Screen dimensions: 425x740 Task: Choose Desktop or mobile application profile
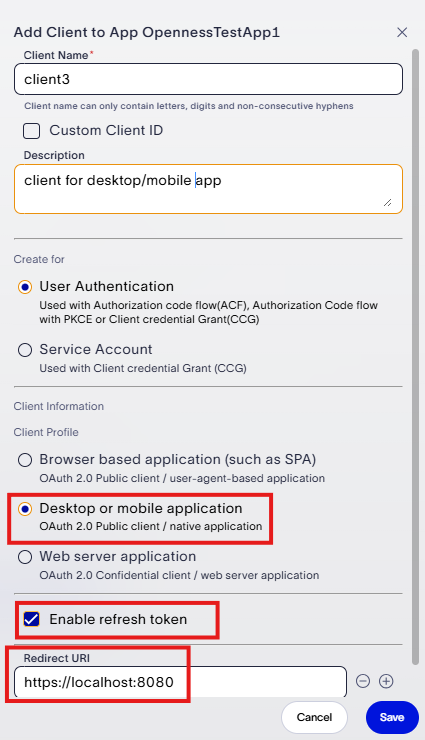tap(25, 509)
